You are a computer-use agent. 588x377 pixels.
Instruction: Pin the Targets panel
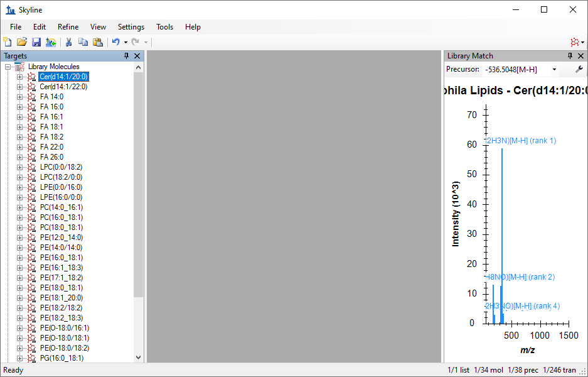click(x=126, y=56)
